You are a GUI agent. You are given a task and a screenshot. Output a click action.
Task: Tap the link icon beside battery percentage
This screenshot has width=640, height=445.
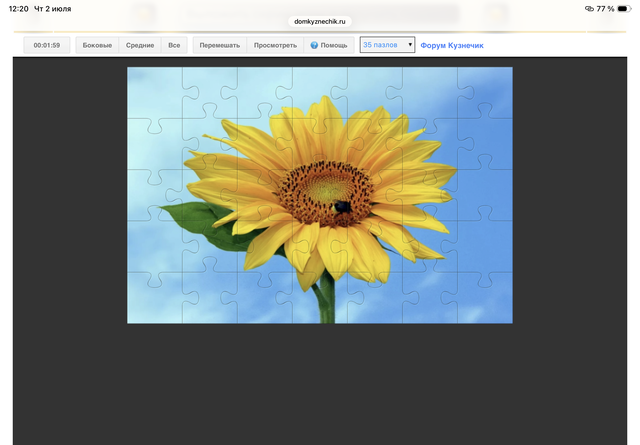(589, 9)
